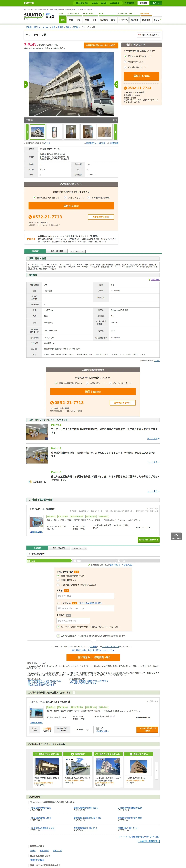
Task: Select the floor plan thumbnail in the photo strip
Action: (x=54, y=132)
